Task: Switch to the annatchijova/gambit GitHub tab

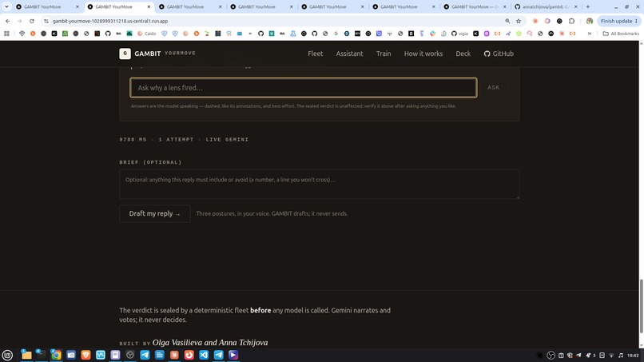Action: [x=546, y=6]
